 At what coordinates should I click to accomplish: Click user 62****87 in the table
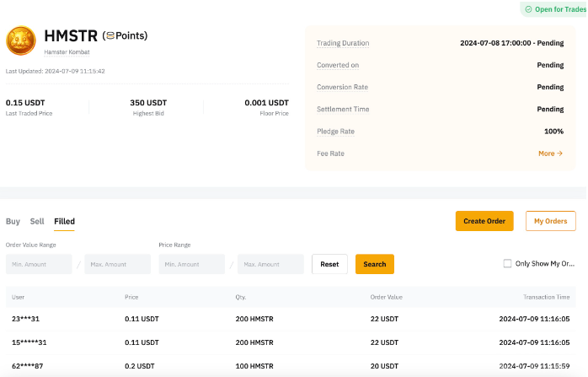coord(27,366)
